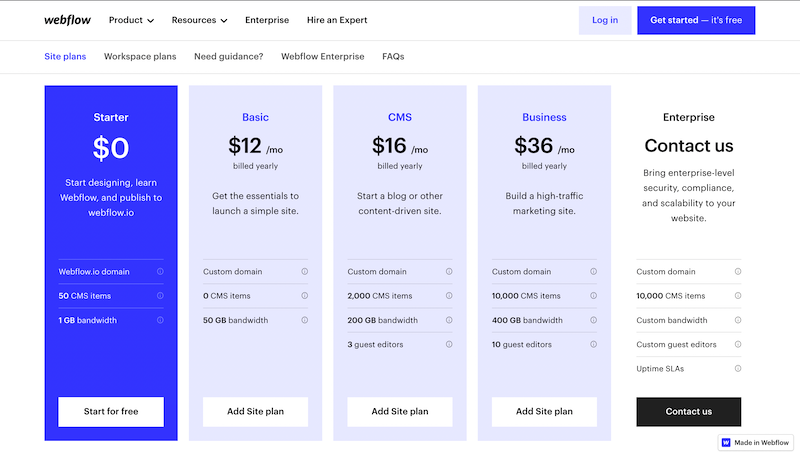Click info icon beside 400 GB bandwidth
The image size is (800, 457).
click(594, 320)
